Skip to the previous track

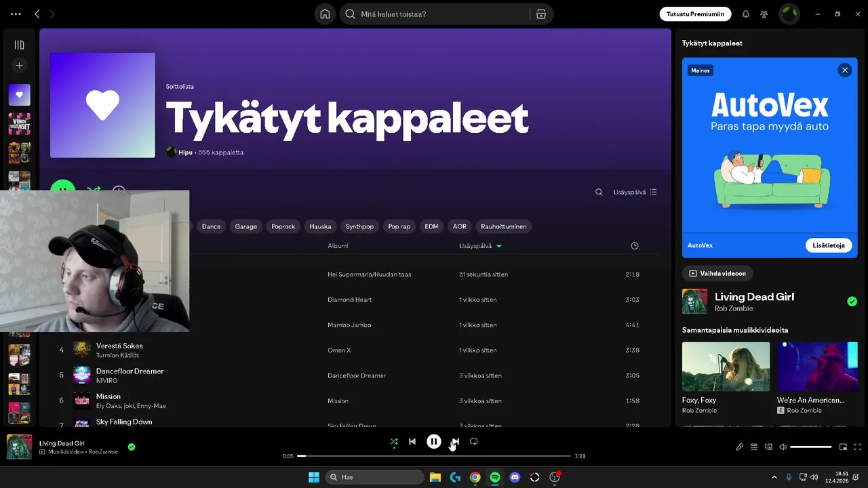coord(412,442)
